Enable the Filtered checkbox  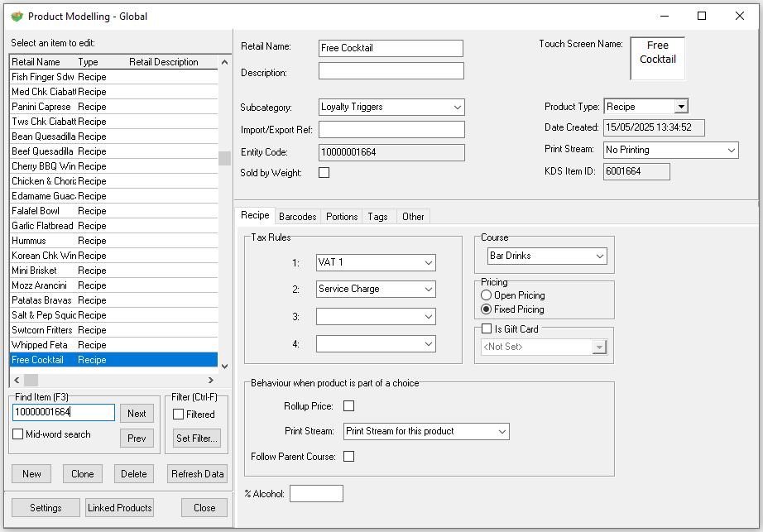[179, 415]
